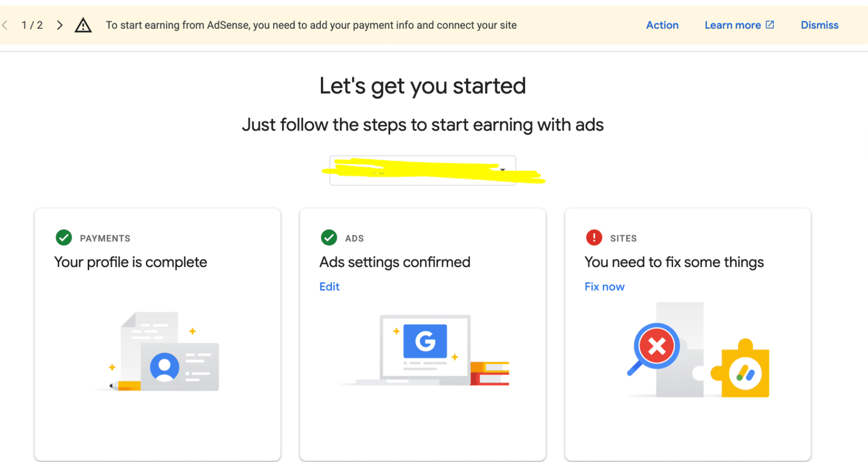Click the 'Your profile is complete' heading
This screenshot has width=868, height=462.
click(131, 262)
